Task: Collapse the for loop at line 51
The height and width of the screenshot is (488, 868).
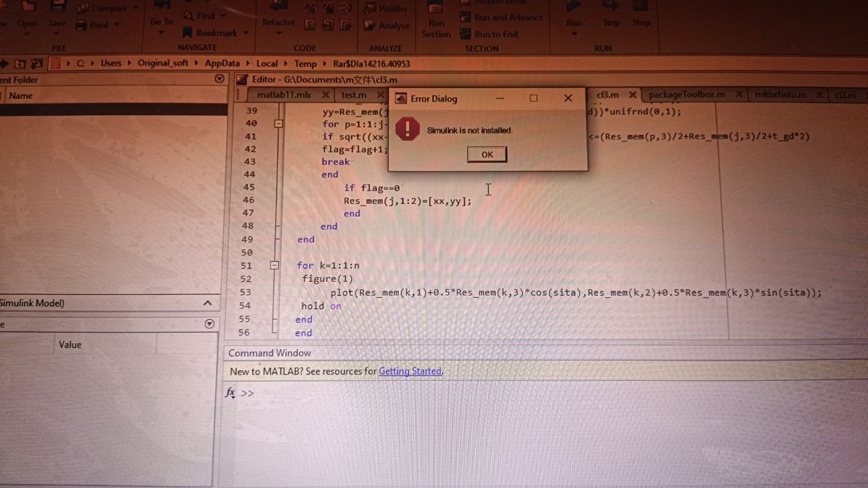Action: [275, 266]
